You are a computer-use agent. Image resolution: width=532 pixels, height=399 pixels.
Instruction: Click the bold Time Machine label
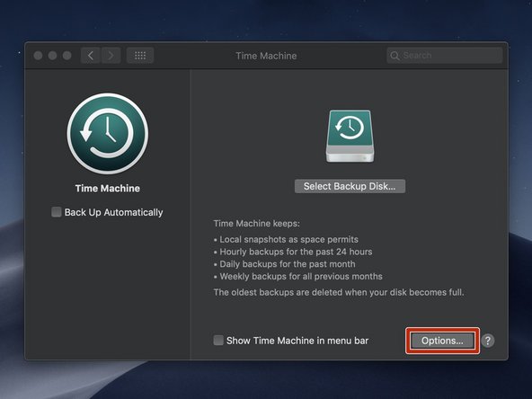[108, 189]
